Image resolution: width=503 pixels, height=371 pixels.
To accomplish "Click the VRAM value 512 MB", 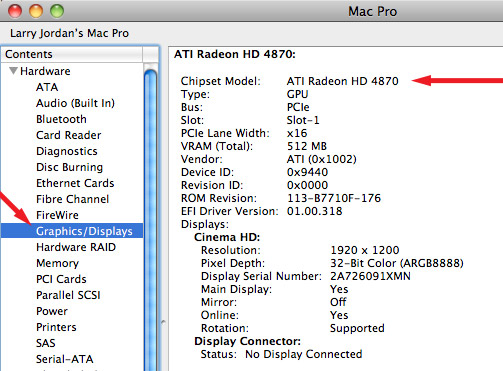I will 307,146.
